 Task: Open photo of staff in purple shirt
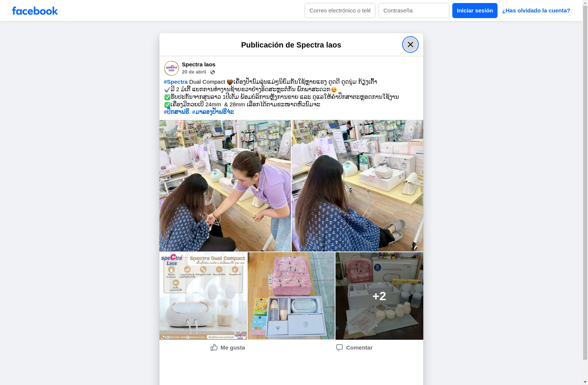[x=225, y=186]
